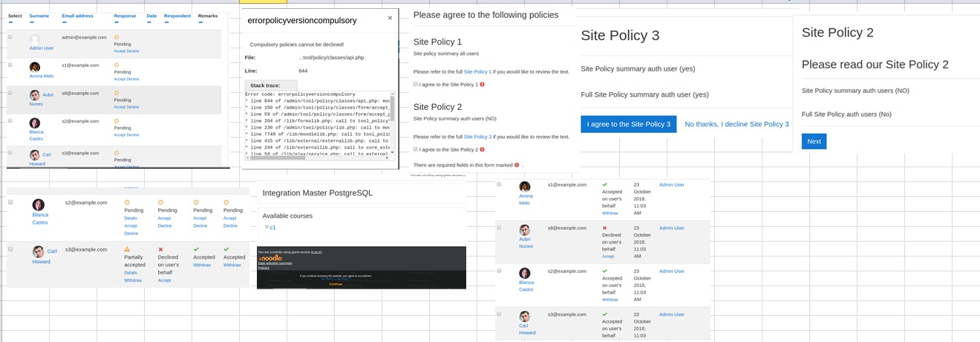Sort by the Respondent column header
The width and height of the screenshot is (980, 342).
click(177, 16)
